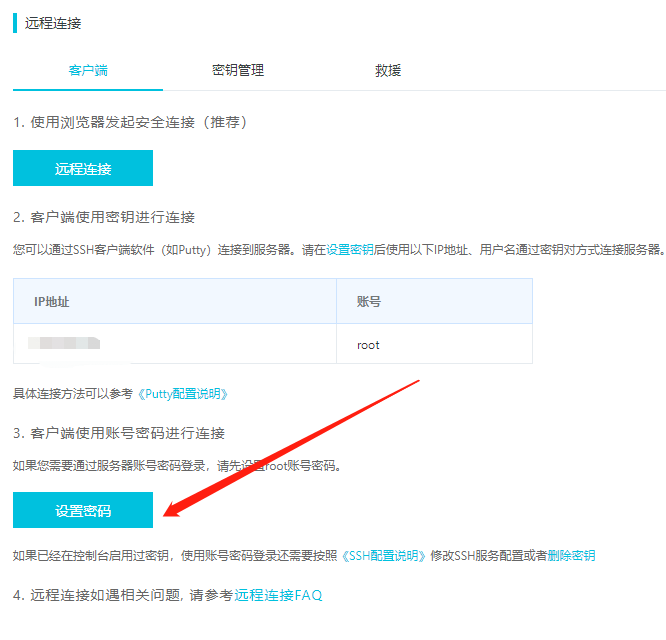This screenshot has width=666, height=640.
Task: Click the root account cell
Action: [x=368, y=345]
